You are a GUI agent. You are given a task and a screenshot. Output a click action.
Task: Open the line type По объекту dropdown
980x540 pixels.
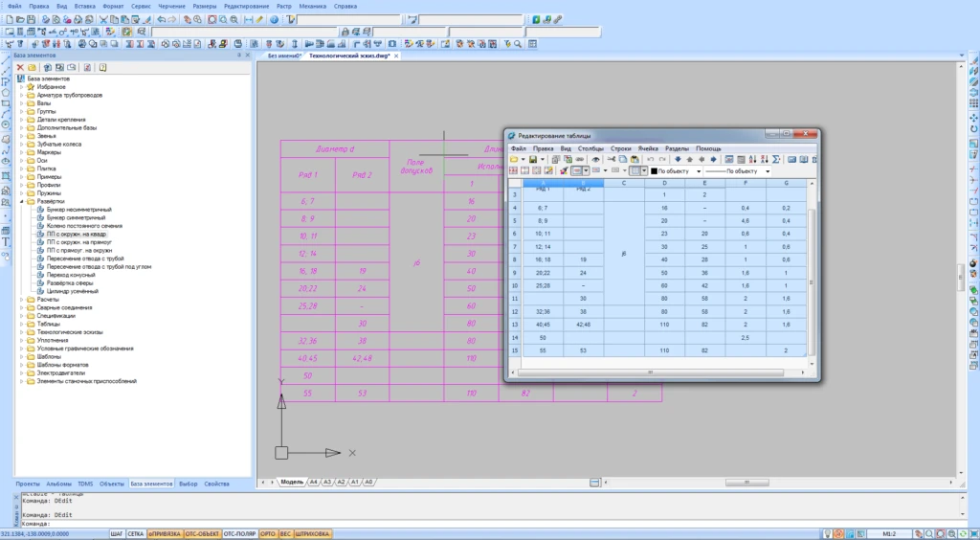click(738, 171)
